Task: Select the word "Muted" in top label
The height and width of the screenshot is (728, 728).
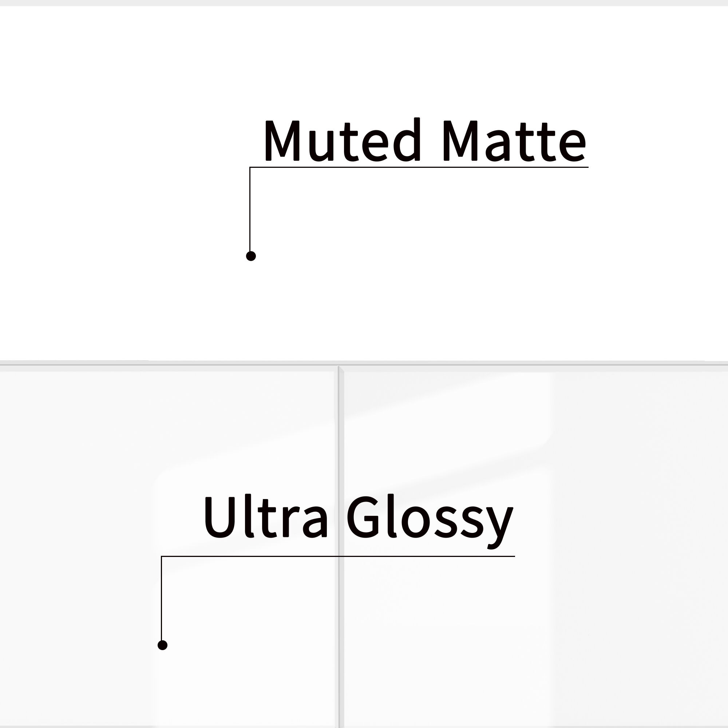Action: 342,140
